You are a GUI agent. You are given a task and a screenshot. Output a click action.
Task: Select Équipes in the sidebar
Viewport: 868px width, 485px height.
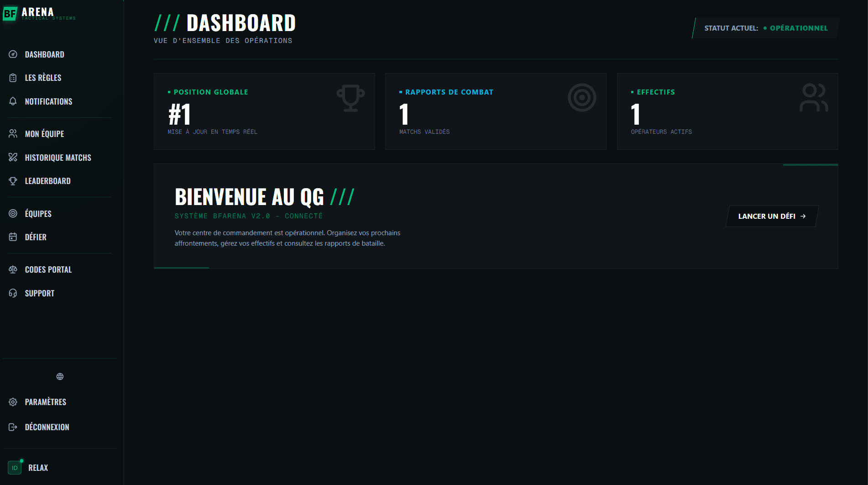[x=38, y=213]
